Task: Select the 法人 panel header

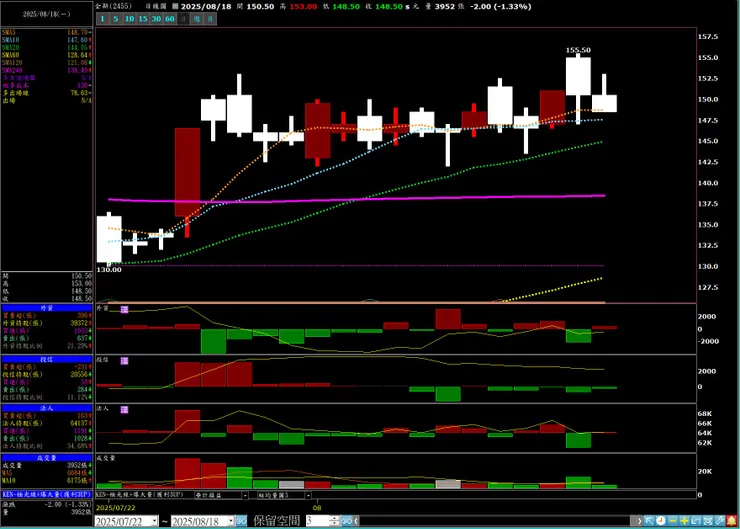Action: 47,408
